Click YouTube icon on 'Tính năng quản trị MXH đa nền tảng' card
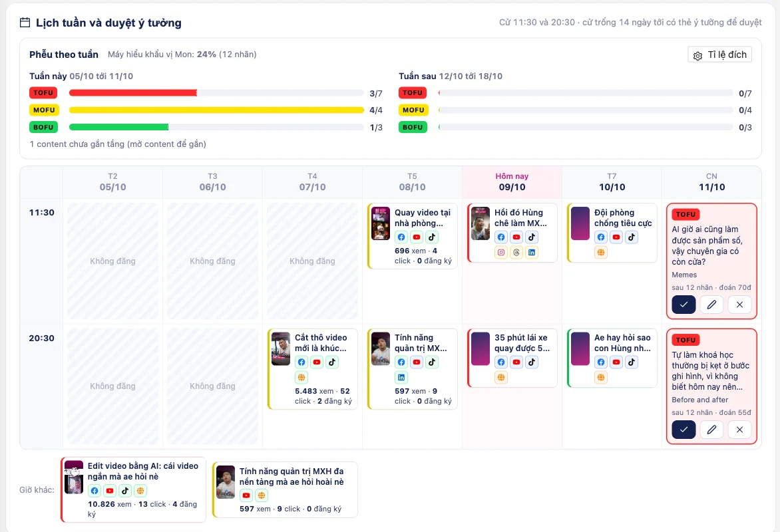This screenshot has height=532, width=780. [x=246, y=495]
